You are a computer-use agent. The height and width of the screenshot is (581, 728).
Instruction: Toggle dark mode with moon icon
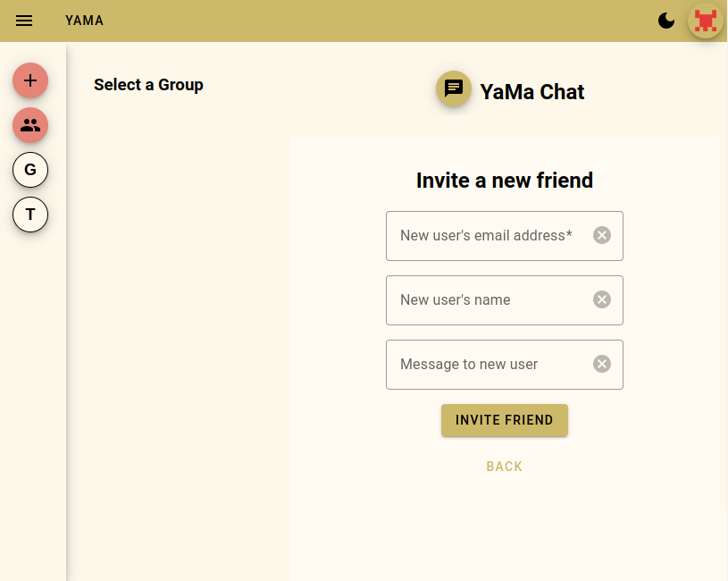(x=666, y=21)
